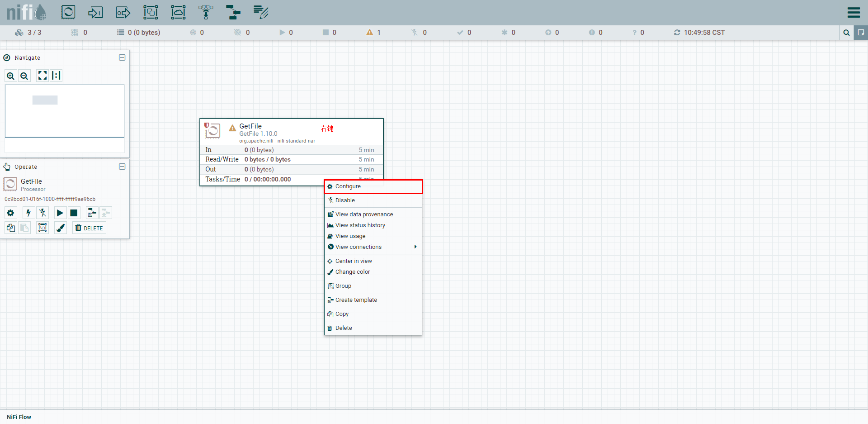Open the global hamburger menu
Screen dimensions: 868x424
pos(854,12)
